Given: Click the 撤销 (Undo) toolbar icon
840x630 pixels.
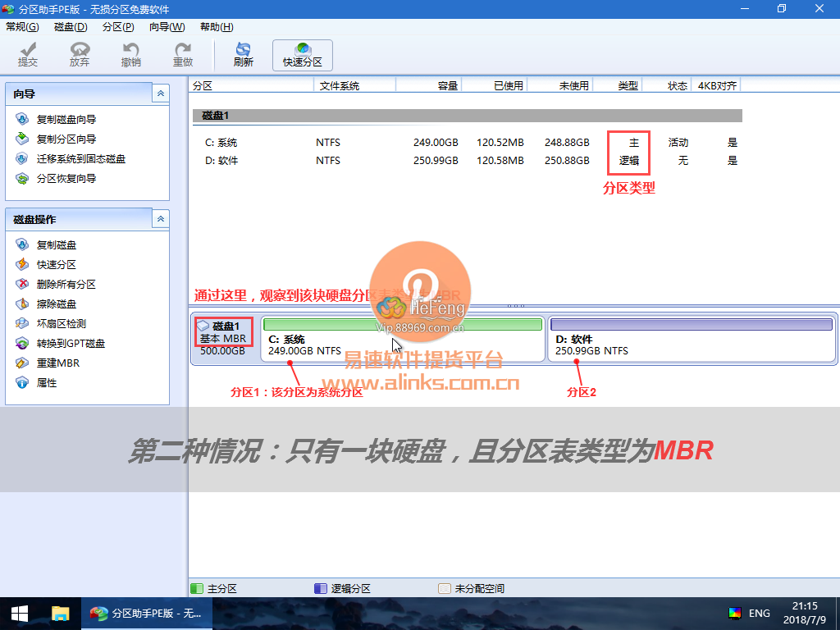Looking at the screenshot, I should pos(130,55).
